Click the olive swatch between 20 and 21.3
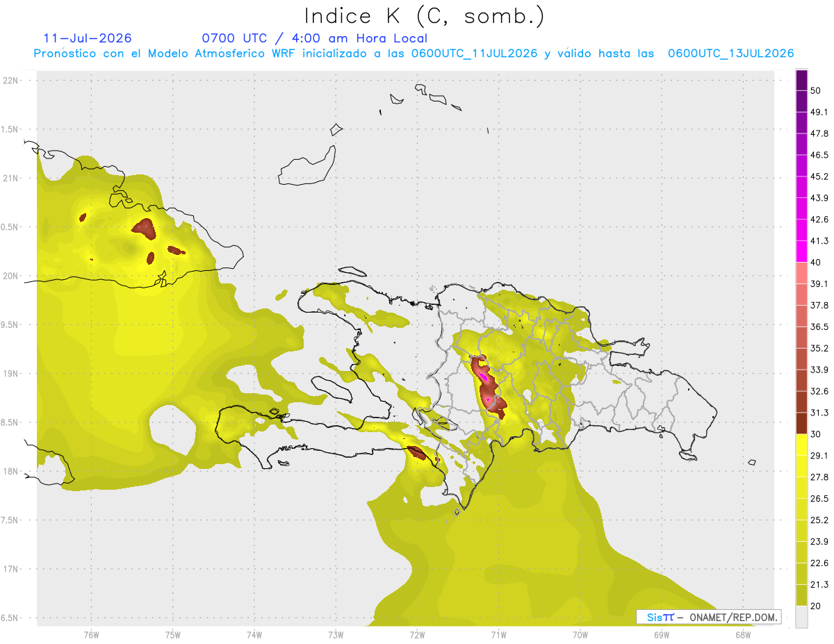The height and width of the screenshot is (644, 834). pyautogui.click(x=801, y=595)
